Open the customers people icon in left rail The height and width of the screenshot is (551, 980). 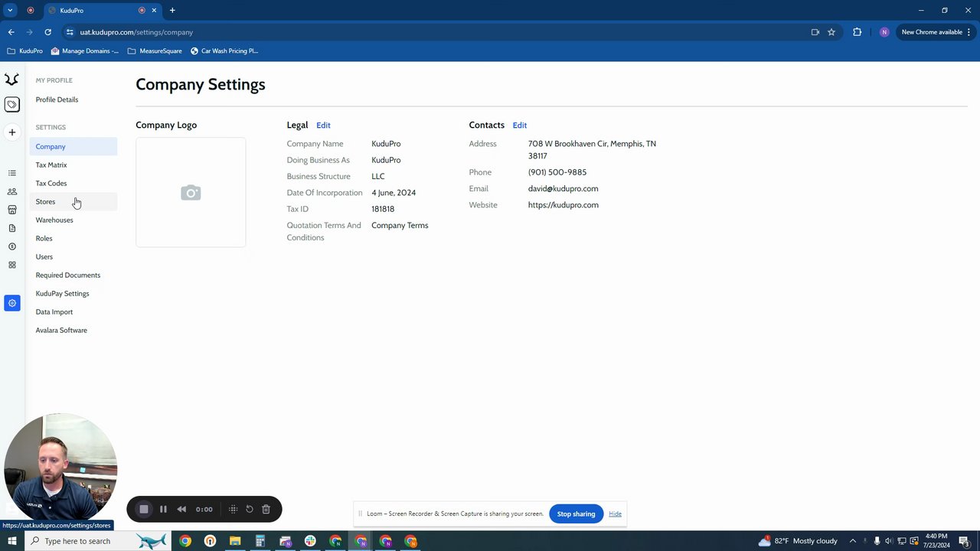point(11,191)
